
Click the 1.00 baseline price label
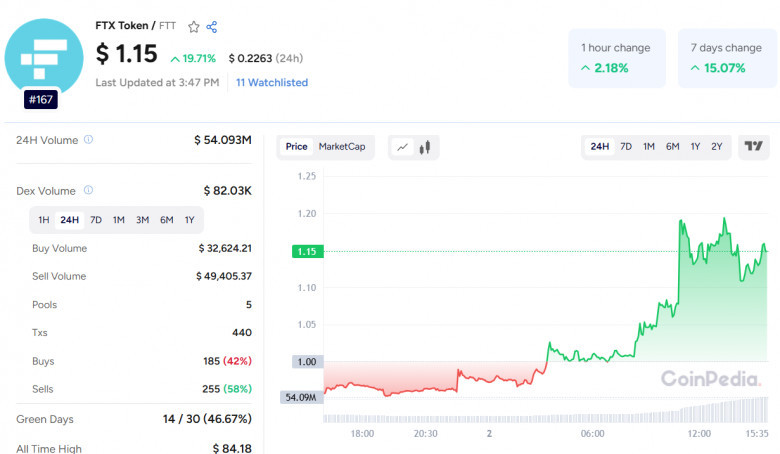point(307,362)
